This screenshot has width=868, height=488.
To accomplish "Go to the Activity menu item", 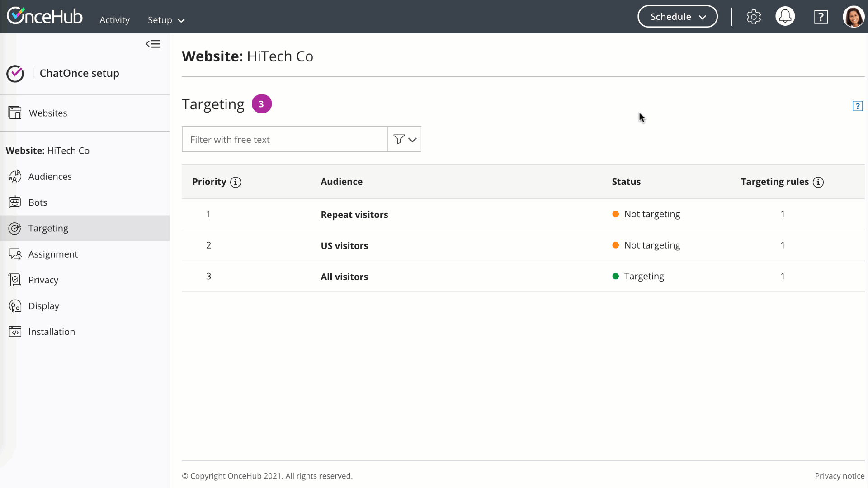I will tap(114, 20).
